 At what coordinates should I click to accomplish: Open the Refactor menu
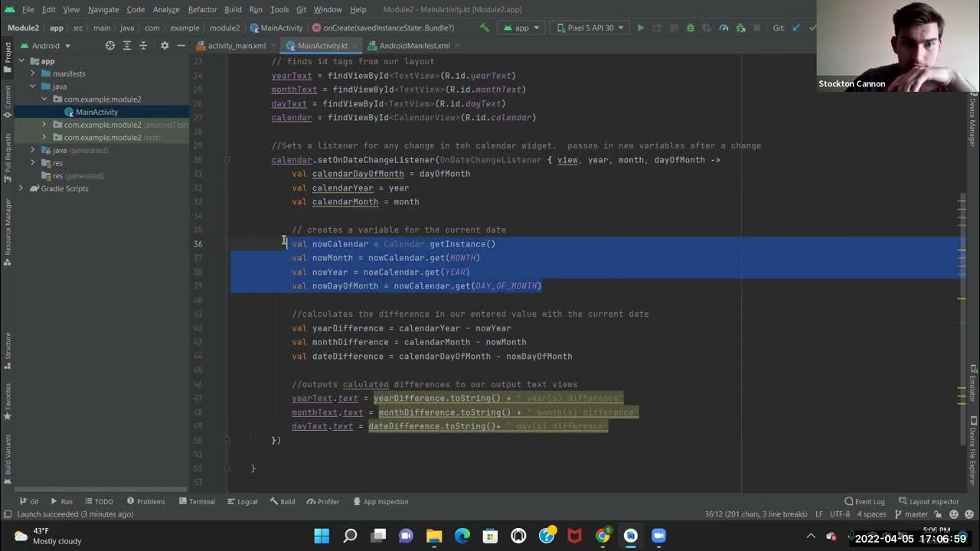tap(202, 9)
